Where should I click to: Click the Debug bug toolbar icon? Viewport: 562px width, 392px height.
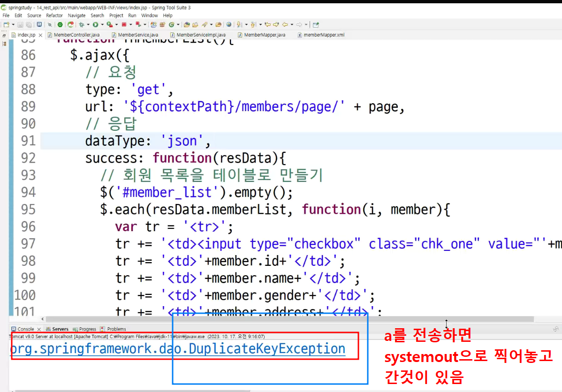tap(81, 25)
